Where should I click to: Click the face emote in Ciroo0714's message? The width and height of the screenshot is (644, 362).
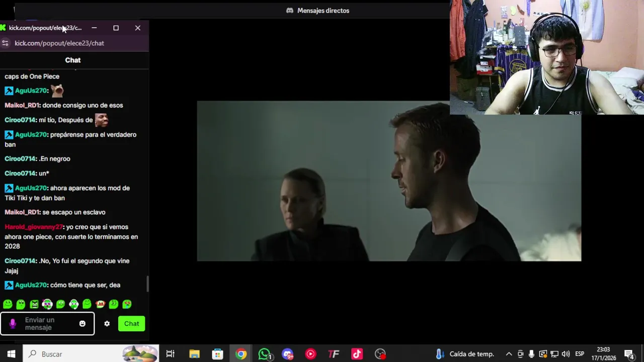[101, 120]
